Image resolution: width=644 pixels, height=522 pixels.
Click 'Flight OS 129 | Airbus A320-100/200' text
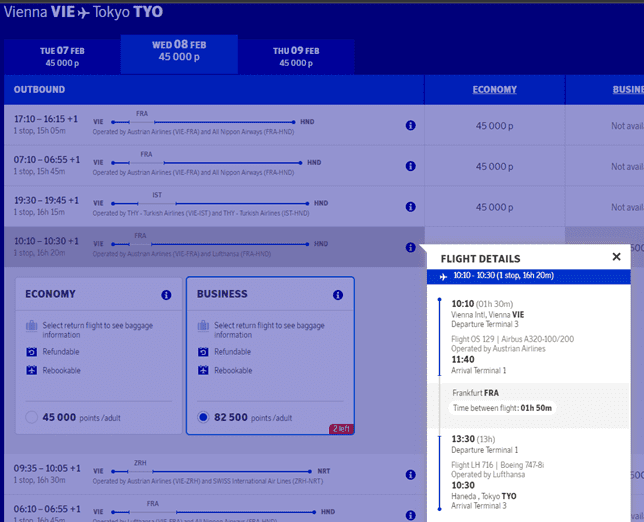pos(513,339)
